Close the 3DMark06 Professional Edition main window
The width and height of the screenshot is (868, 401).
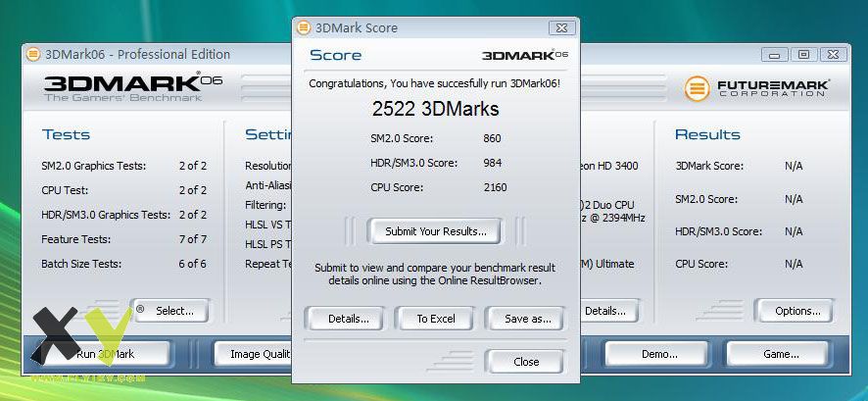833,54
